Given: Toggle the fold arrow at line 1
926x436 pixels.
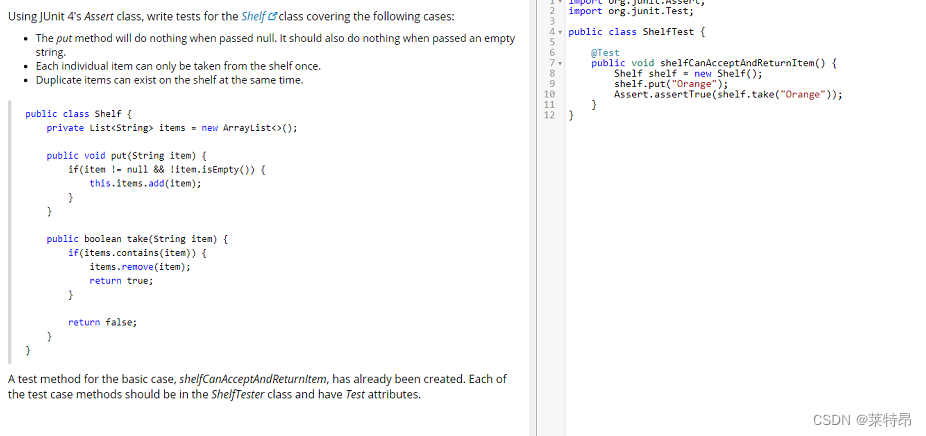Looking at the screenshot, I should [x=560, y=2].
